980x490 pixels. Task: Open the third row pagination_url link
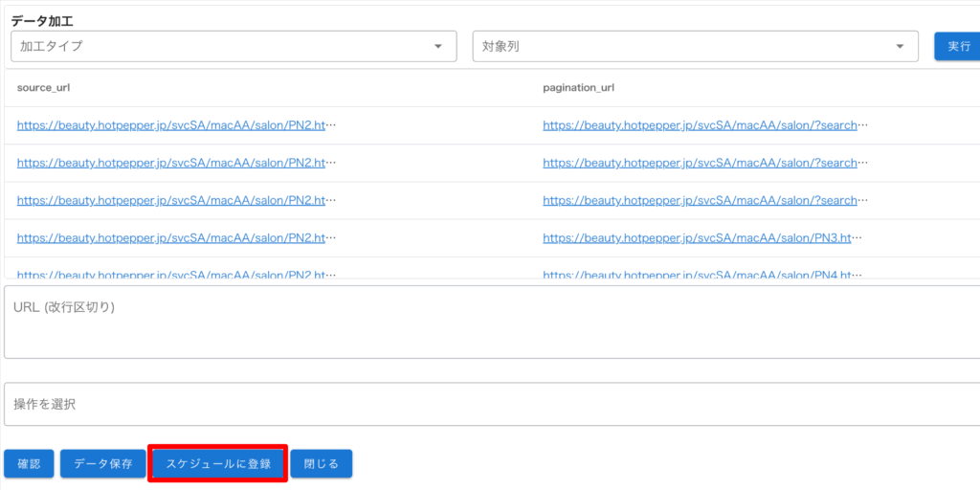click(x=704, y=200)
